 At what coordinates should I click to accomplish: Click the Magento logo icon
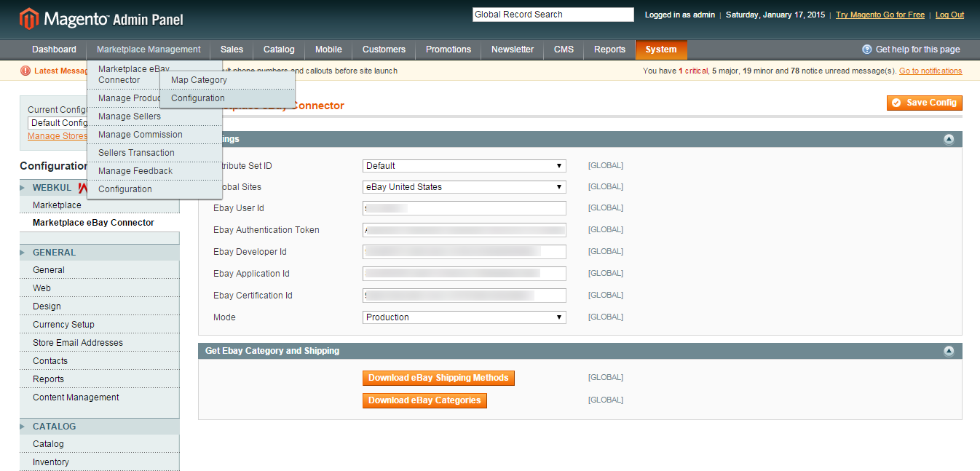tap(28, 17)
